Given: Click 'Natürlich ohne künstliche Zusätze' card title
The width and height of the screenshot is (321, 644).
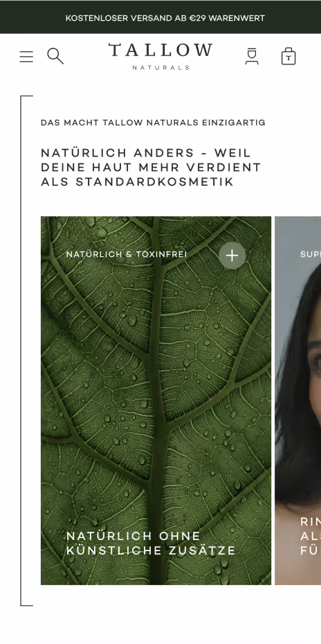Looking at the screenshot, I should pos(151,544).
